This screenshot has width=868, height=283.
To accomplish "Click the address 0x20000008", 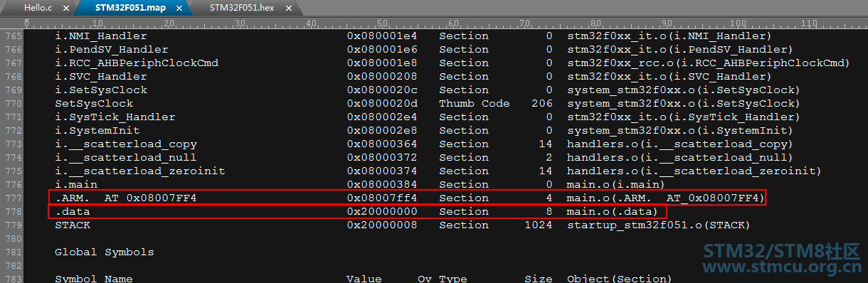I will (x=382, y=225).
